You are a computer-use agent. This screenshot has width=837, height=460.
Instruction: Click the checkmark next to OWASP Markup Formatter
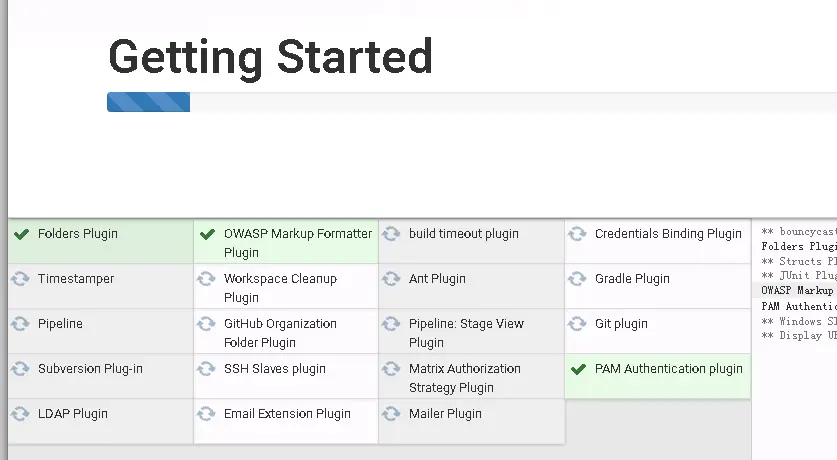coord(207,234)
